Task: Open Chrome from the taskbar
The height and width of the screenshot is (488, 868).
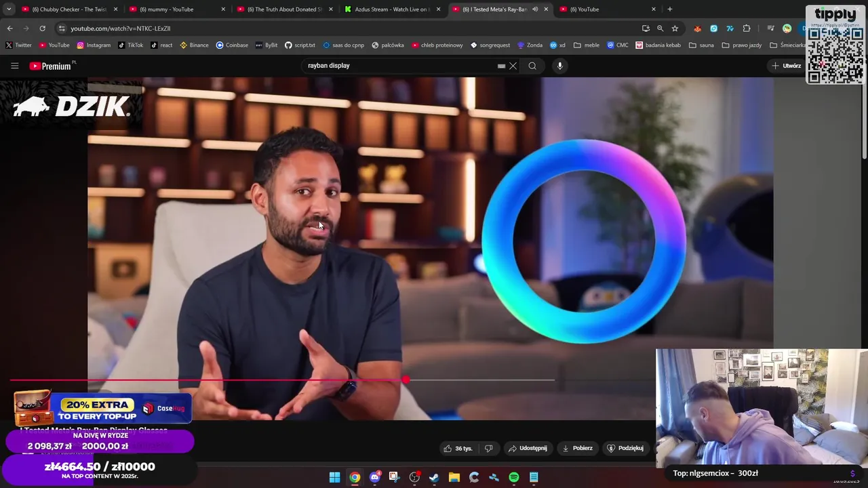Action: (355, 477)
